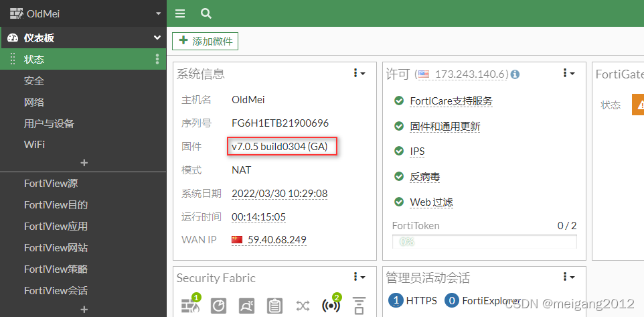Click the 添加微件 button
This screenshot has width=644, height=317.
[x=205, y=41]
